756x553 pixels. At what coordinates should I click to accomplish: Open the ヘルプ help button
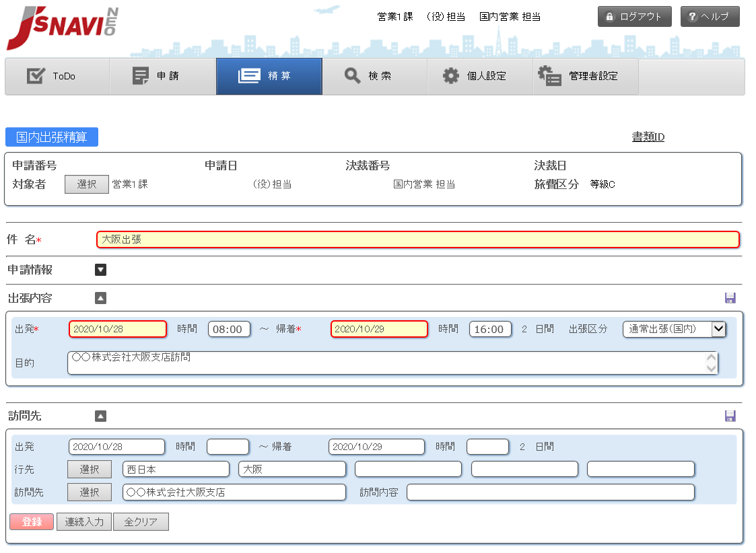tap(710, 17)
